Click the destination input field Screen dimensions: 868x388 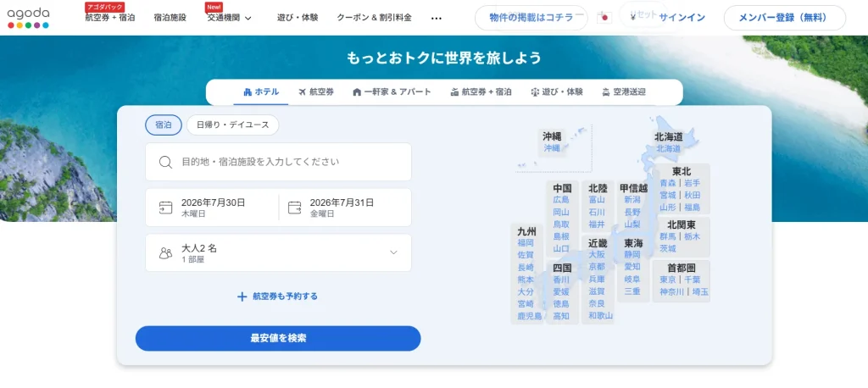[x=278, y=162]
